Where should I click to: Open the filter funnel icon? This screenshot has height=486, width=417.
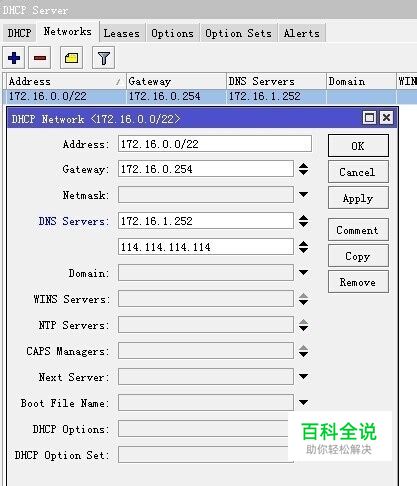103,58
